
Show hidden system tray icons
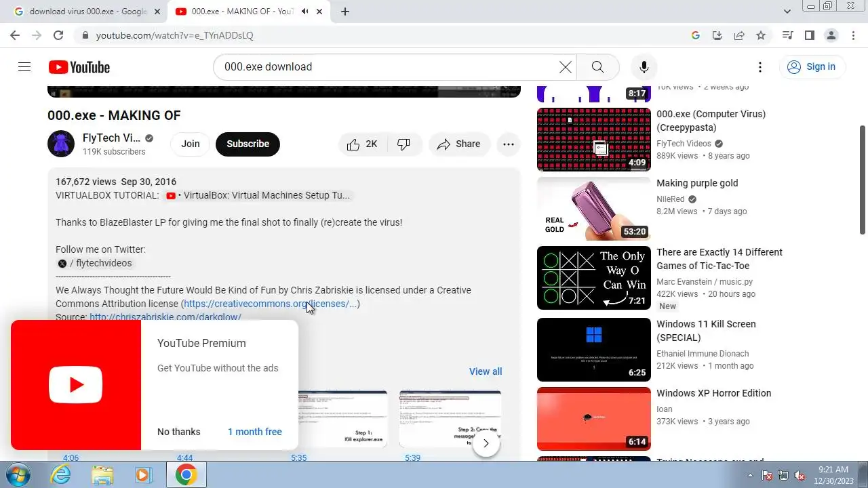(750, 475)
